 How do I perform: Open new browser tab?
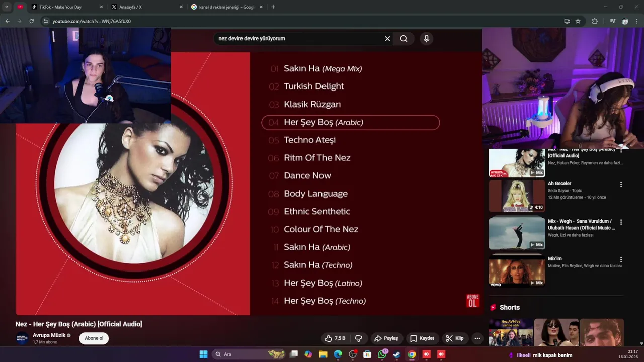[273, 7]
